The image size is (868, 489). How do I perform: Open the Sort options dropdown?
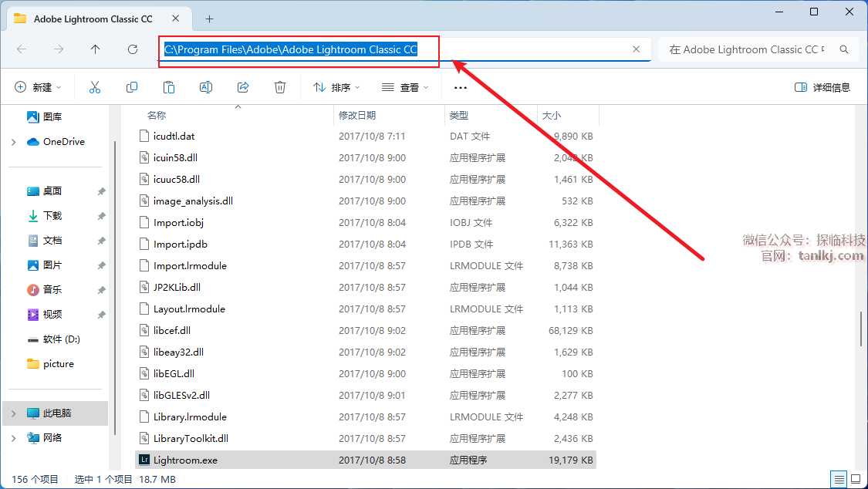pyautogui.click(x=336, y=87)
